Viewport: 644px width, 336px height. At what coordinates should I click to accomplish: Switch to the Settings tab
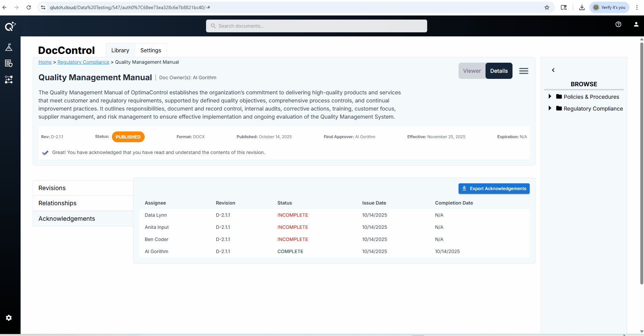click(150, 50)
